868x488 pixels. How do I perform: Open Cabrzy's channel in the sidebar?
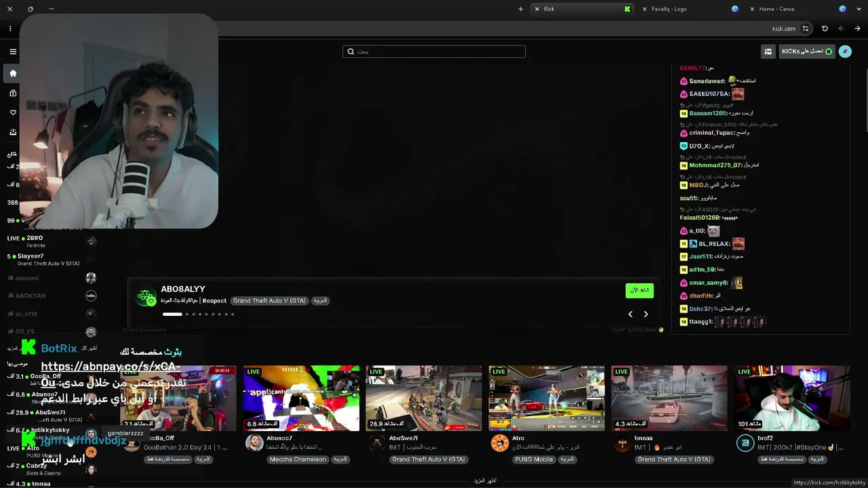(51, 468)
